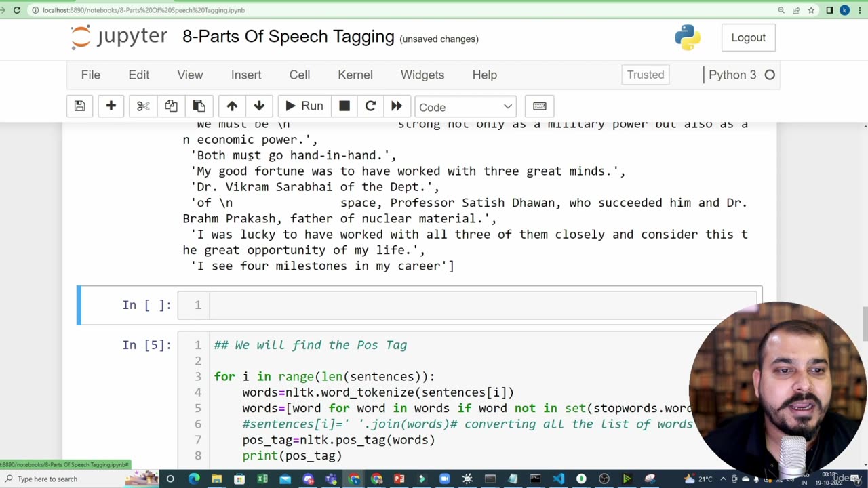
Task: Copy selected cells using the toolbar icon
Action: point(171,106)
